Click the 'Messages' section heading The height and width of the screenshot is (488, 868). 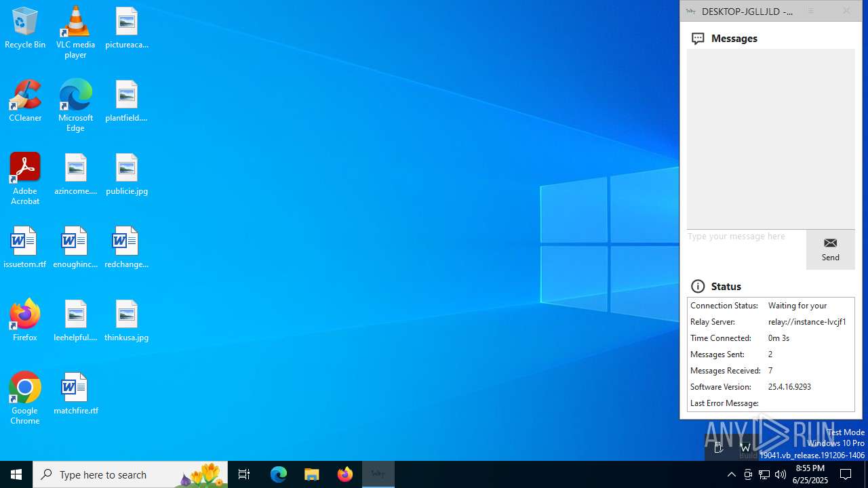click(x=734, y=39)
